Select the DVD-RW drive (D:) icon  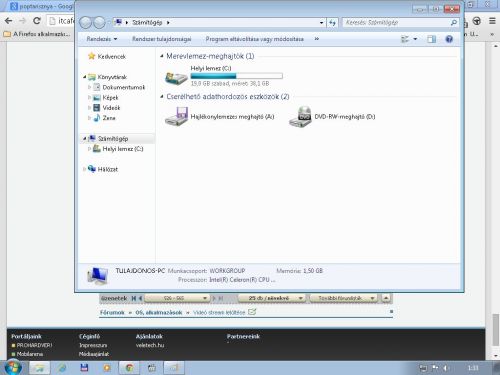[x=300, y=116]
